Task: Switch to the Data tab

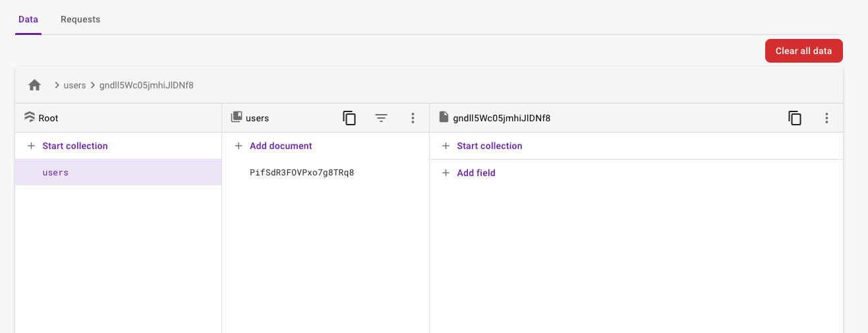Action: pyautogui.click(x=28, y=19)
